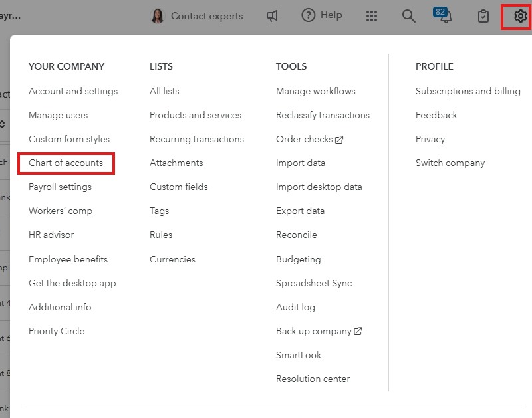Select Account and settings
This screenshot has height=418, width=532.
click(x=73, y=91)
